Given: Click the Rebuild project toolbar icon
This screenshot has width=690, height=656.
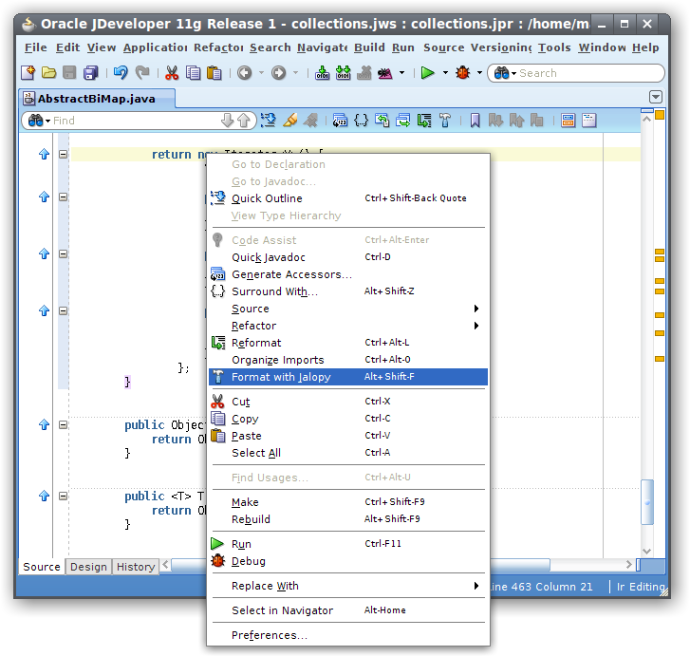Looking at the screenshot, I should (x=343, y=73).
